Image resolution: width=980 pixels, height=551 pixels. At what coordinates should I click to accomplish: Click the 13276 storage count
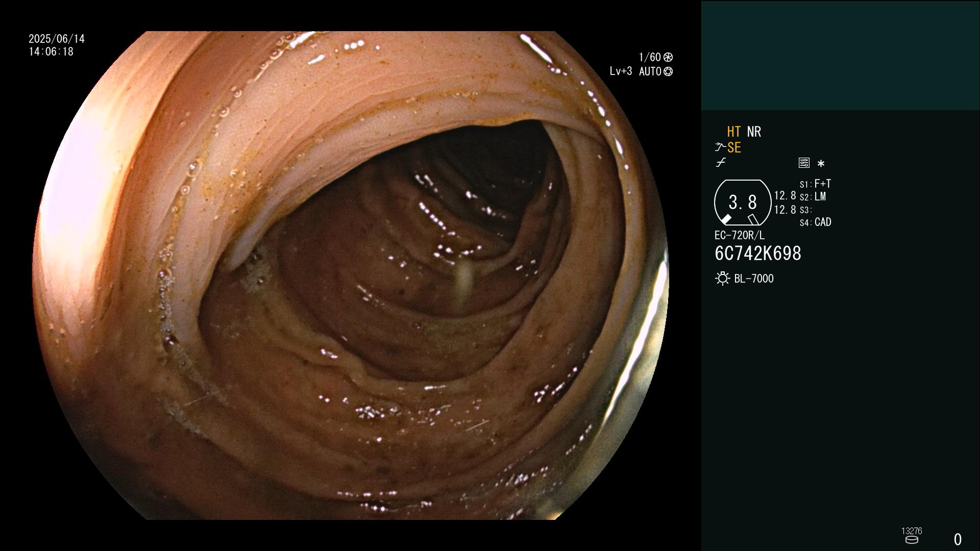(912, 531)
